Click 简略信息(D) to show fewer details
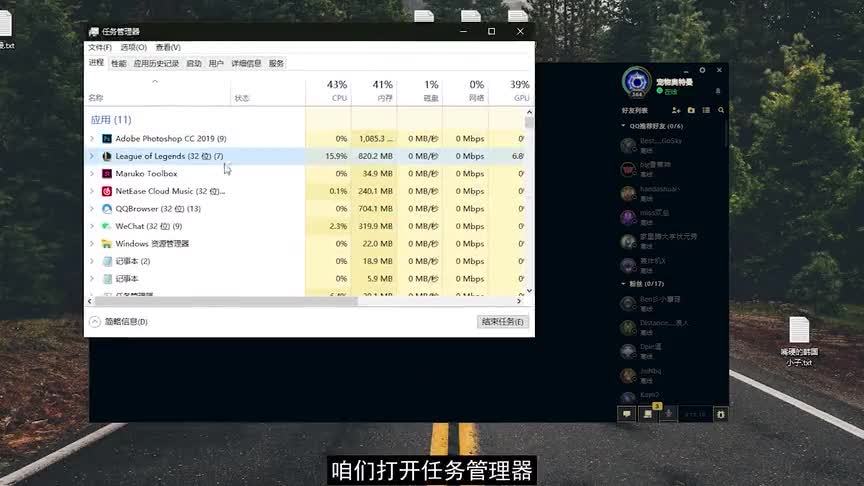Screen dimensions: 864x486 (118, 322)
